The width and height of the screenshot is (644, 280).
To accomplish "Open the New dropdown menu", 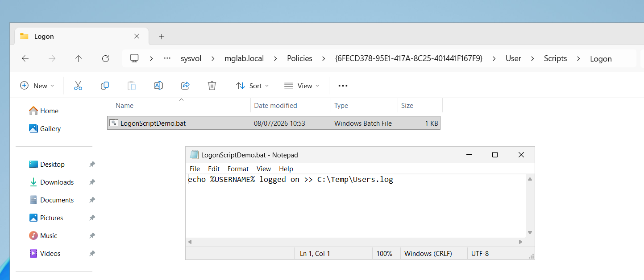I will (37, 86).
